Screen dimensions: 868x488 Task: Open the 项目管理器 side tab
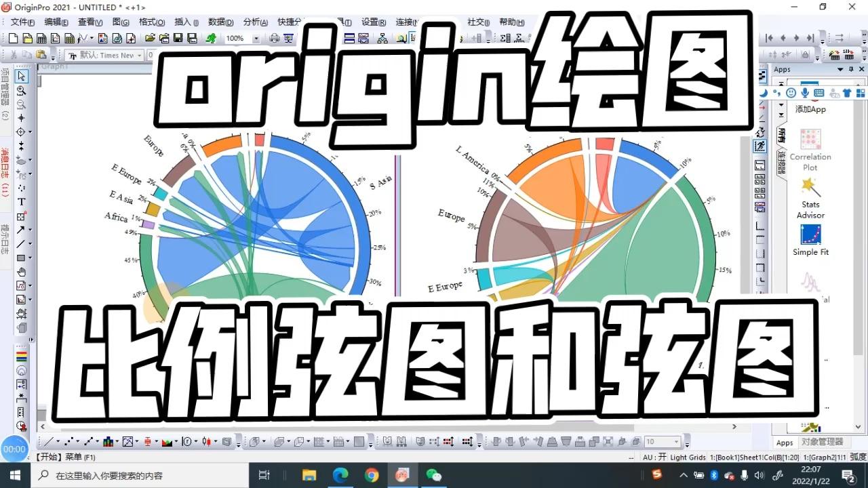[x=5, y=94]
